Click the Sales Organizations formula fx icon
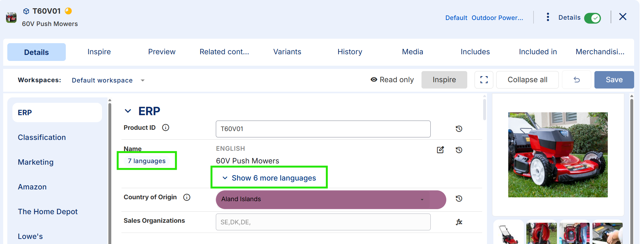 click(x=459, y=222)
